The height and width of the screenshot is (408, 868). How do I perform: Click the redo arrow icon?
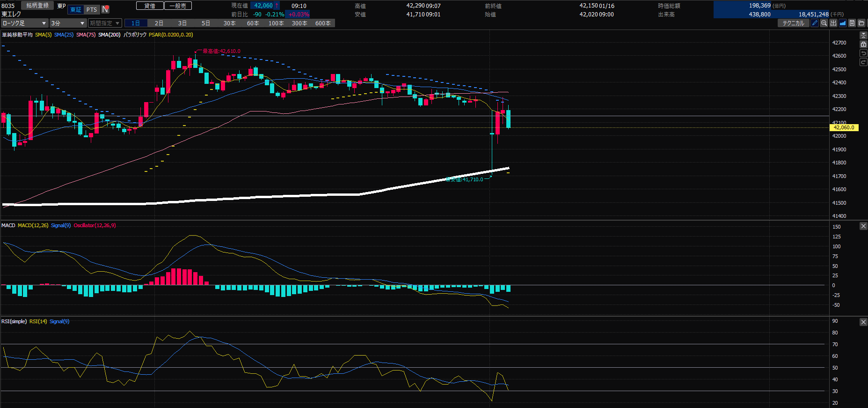click(863, 62)
